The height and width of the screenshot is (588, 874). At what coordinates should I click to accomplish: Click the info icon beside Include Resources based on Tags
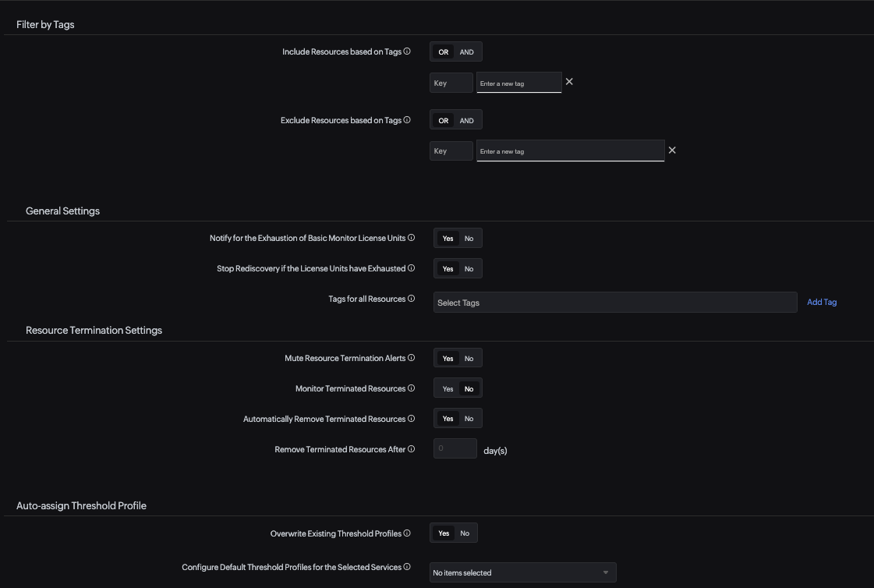pos(406,51)
